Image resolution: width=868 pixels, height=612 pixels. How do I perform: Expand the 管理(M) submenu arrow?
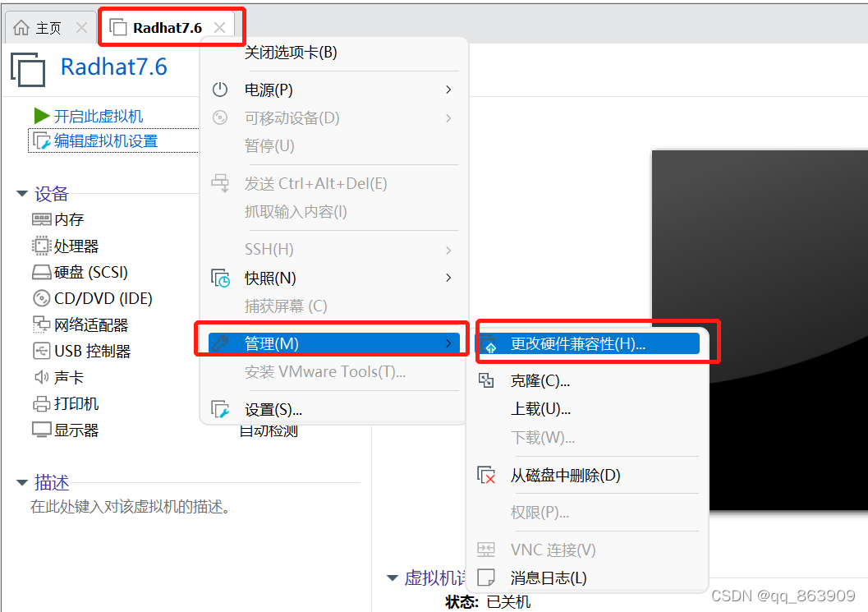click(x=448, y=343)
